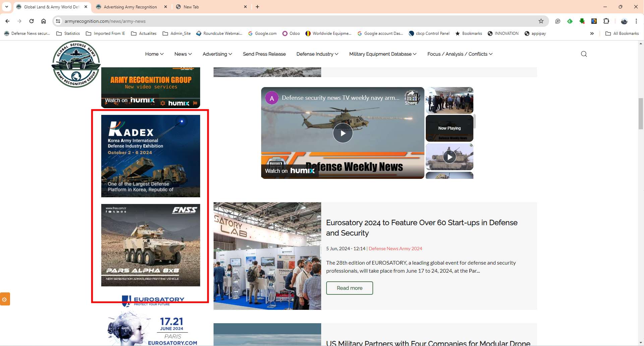The image size is (644, 346).
Task: Switch to the Advertising Army Recognition tab
Action: (130, 7)
